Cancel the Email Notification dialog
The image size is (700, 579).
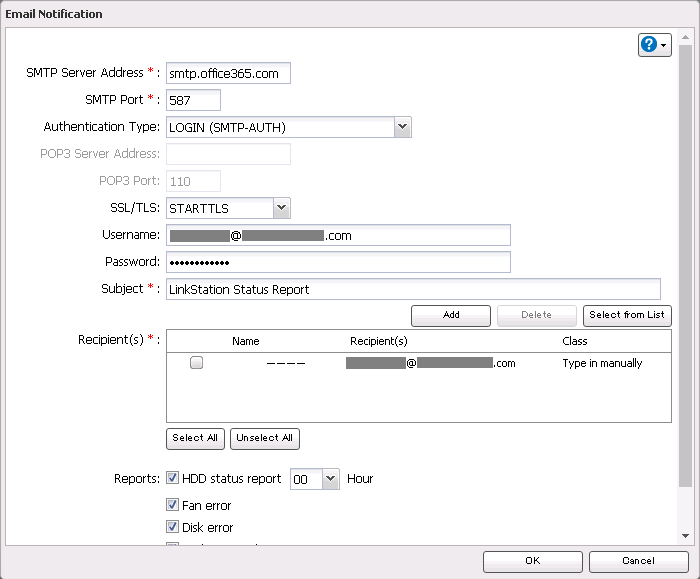638,561
